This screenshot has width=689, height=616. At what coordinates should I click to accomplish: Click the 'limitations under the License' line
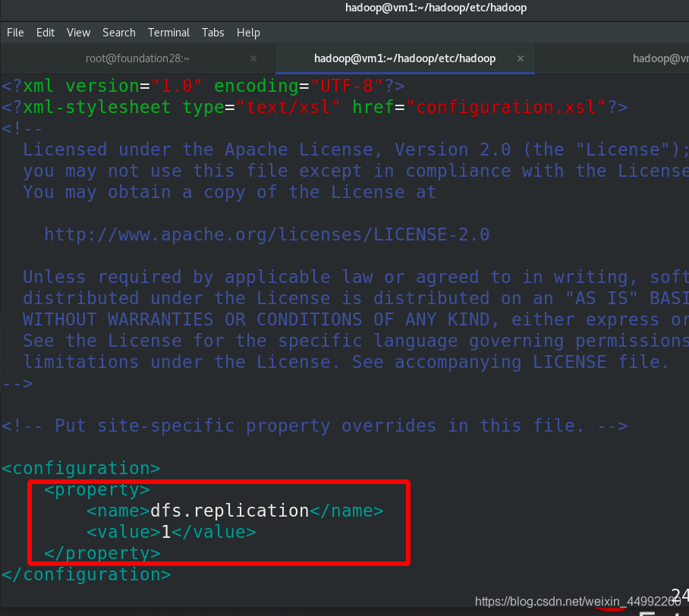[x=346, y=362]
